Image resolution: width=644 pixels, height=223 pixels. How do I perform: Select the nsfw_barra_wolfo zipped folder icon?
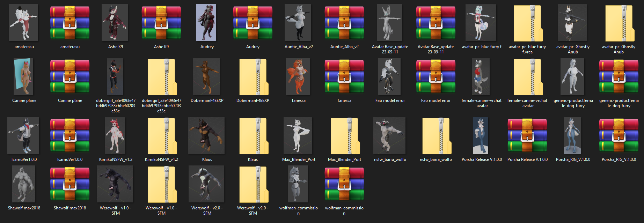coord(437,136)
